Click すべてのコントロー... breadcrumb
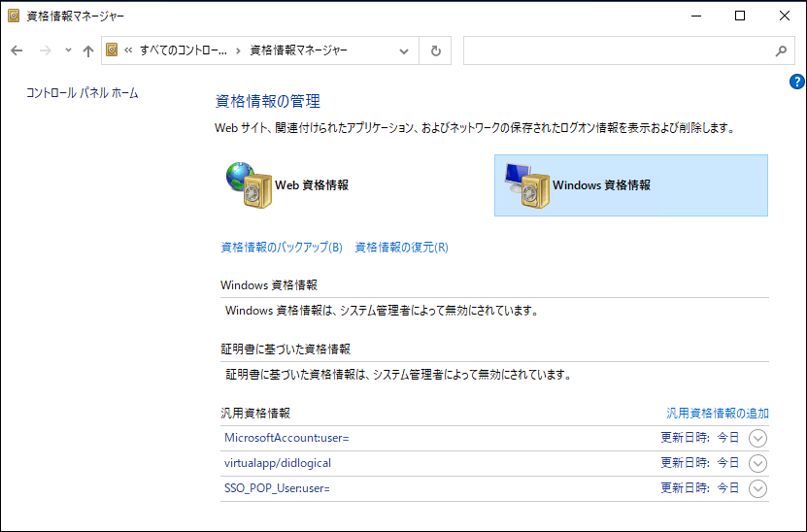Viewport: 807px width, 532px height. pyautogui.click(x=184, y=50)
